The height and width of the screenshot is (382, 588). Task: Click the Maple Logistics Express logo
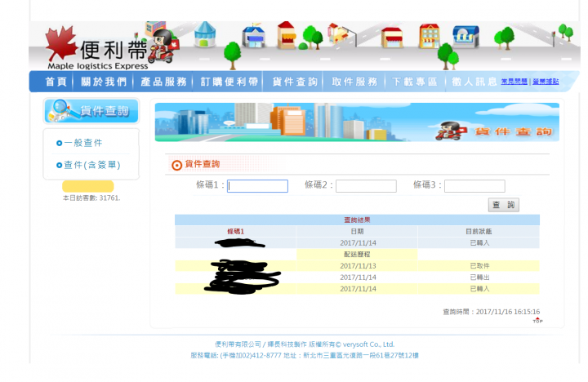[96, 49]
